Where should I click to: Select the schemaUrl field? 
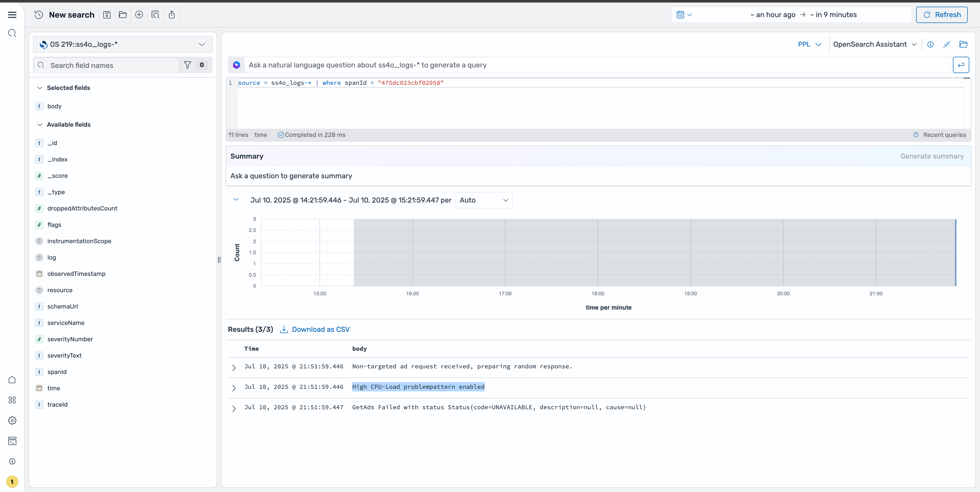point(62,307)
